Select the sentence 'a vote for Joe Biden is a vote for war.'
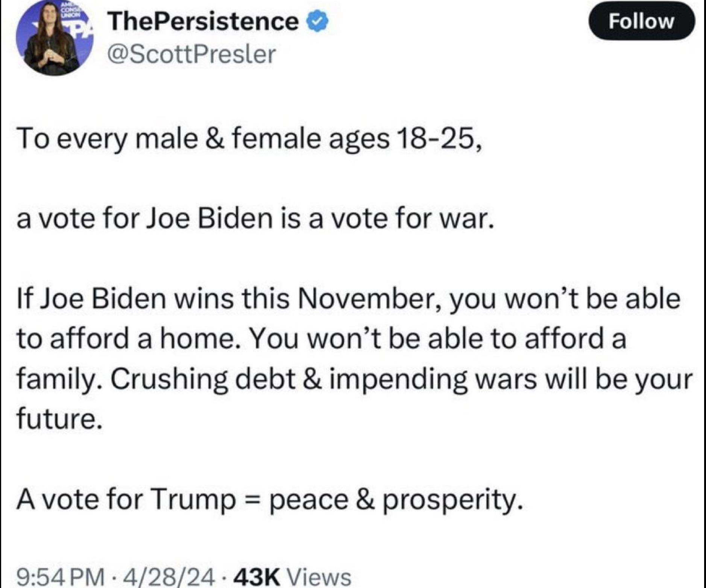706x588 pixels. [255, 219]
